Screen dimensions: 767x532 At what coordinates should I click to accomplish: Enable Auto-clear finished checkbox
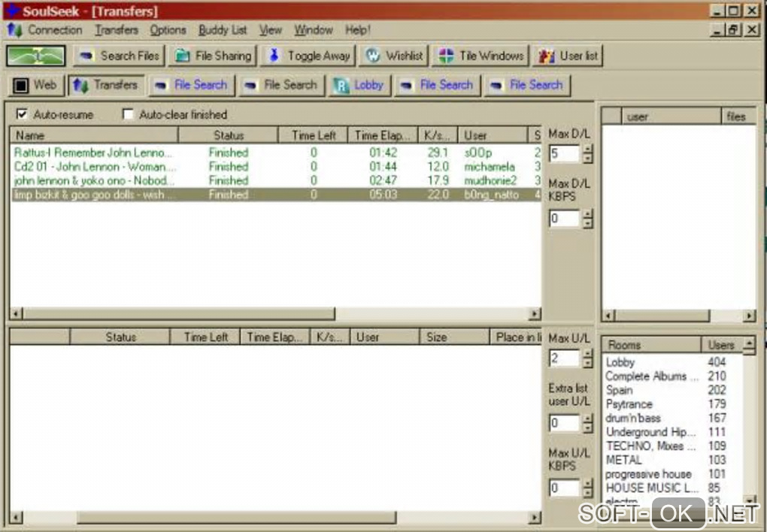[x=128, y=114]
